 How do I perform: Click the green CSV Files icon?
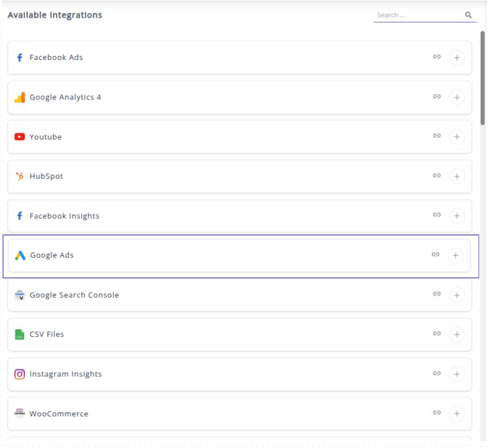coord(20,334)
